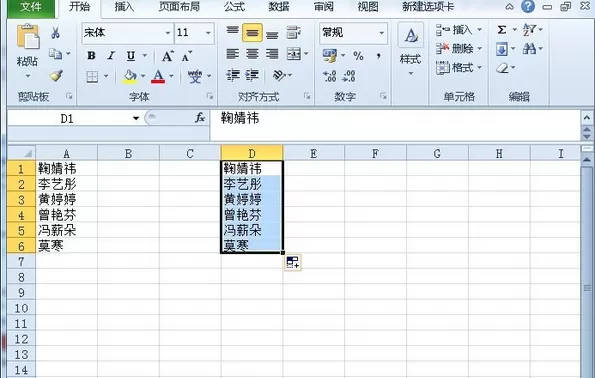Apply accounting number format
595x378 pixels.
[x=329, y=56]
